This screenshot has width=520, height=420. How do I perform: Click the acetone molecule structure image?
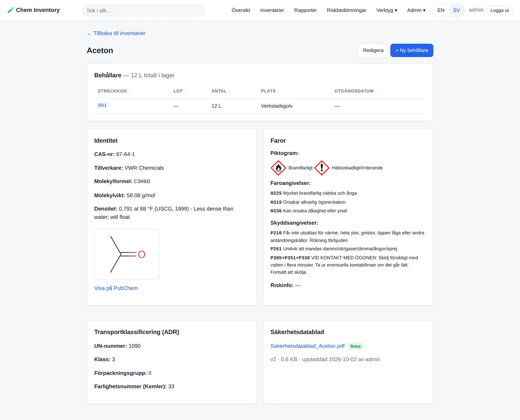(x=127, y=254)
